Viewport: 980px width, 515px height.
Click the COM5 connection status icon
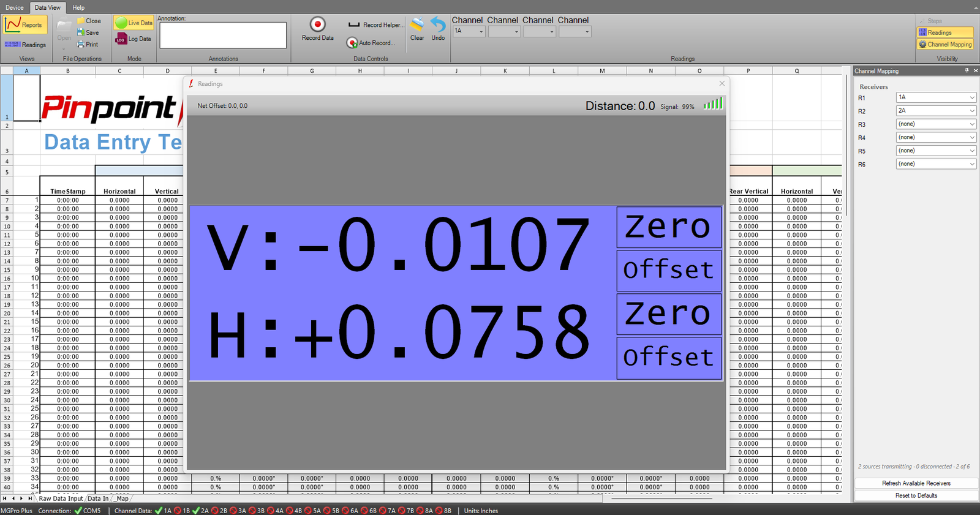pos(78,511)
